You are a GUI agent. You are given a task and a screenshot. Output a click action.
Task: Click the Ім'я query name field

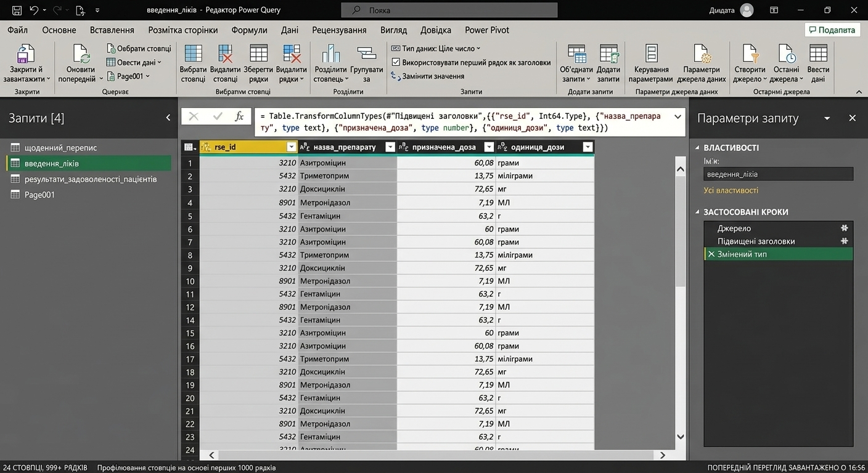[x=779, y=174]
